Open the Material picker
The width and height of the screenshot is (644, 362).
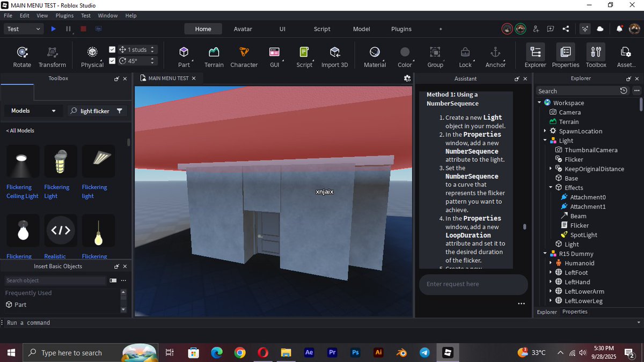tap(375, 56)
